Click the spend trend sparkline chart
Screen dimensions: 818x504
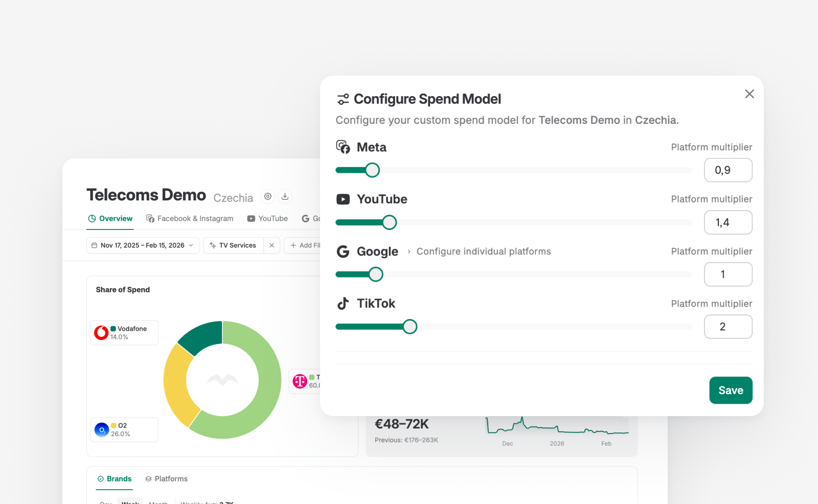click(557, 426)
